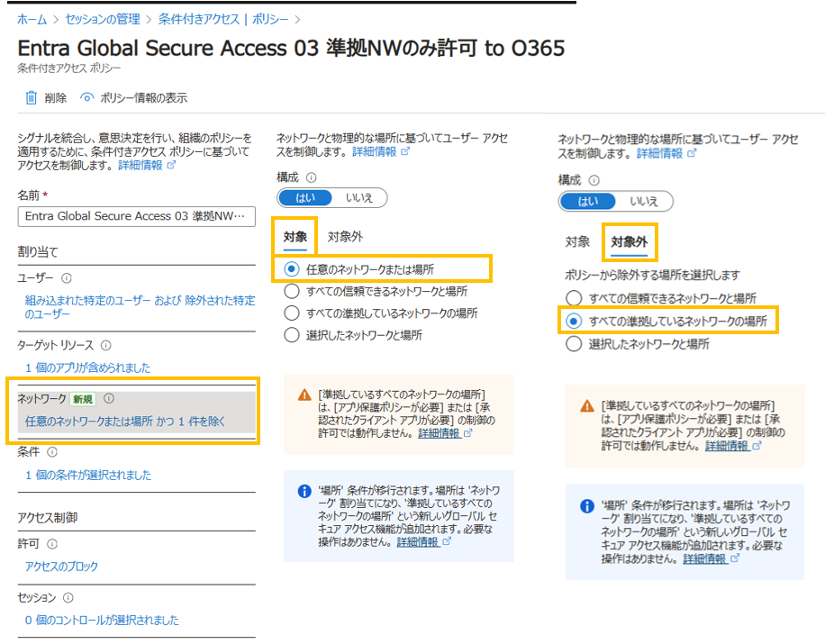Open 1 個のアプリが含められました link
825x644 pixels.
pos(88,367)
